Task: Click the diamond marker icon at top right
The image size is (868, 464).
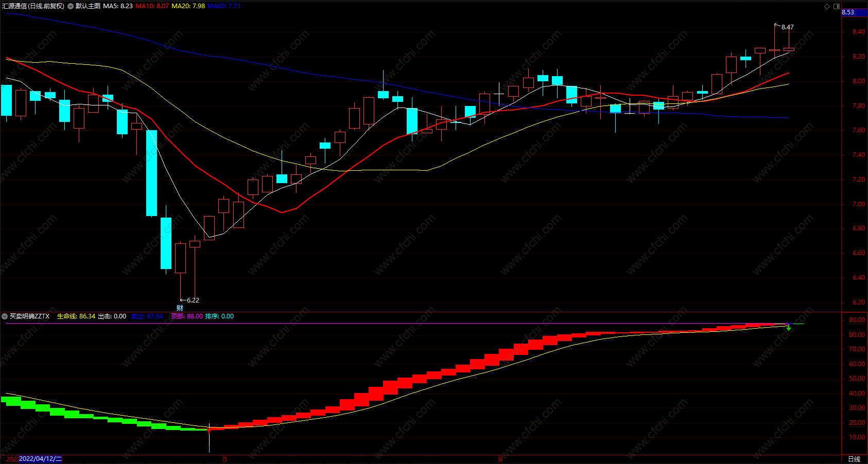Action: [x=827, y=6]
